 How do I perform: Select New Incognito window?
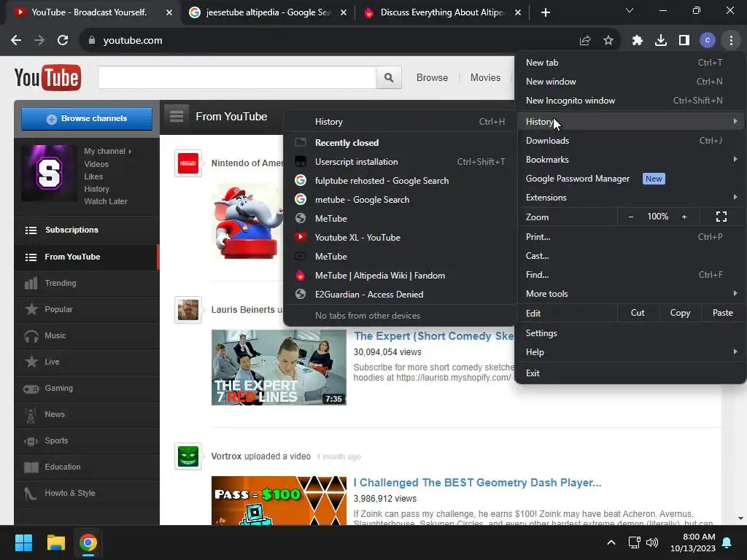click(631, 101)
